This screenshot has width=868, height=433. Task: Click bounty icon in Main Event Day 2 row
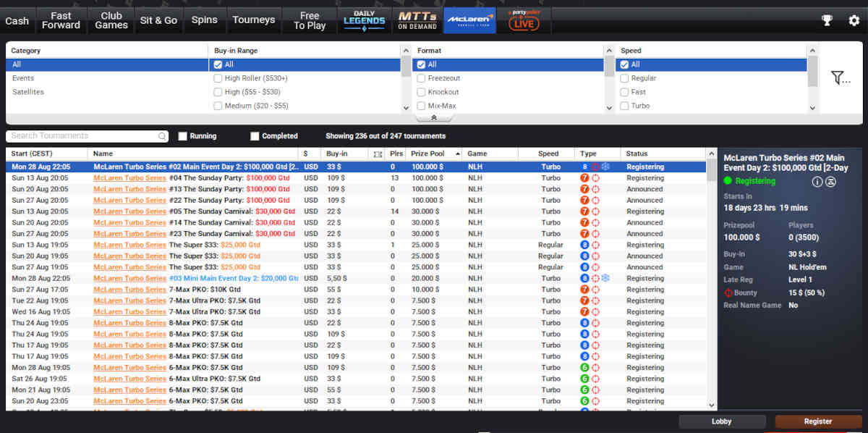coord(595,167)
